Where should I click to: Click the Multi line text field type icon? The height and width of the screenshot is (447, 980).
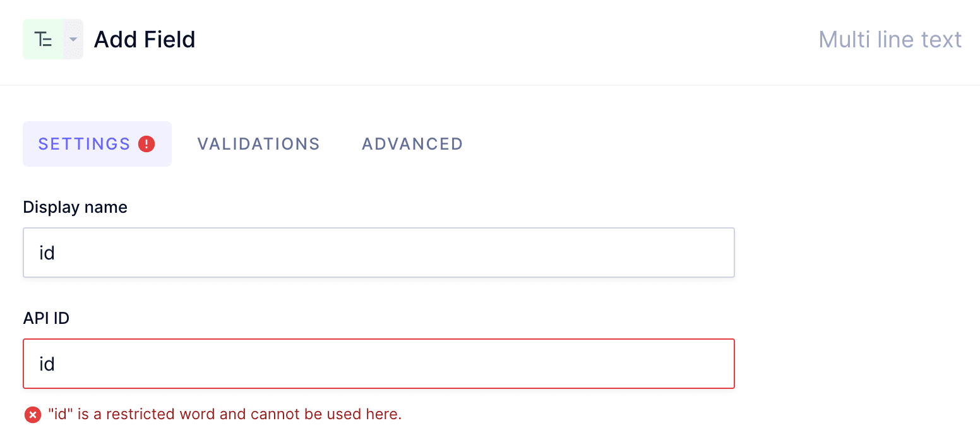(43, 39)
